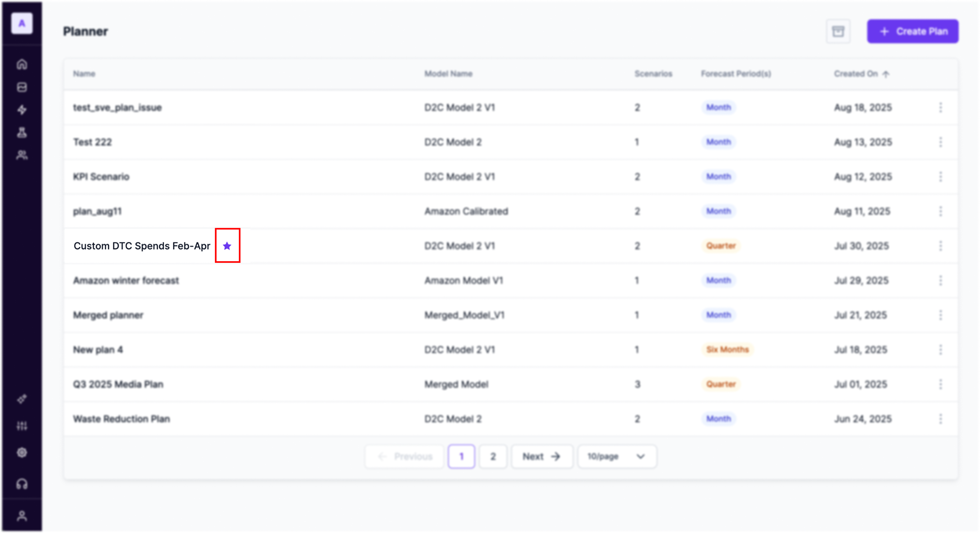This screenshot has width=980, height=533.
Task: Click the headphones support icon
Action: [x=22, y=483]
